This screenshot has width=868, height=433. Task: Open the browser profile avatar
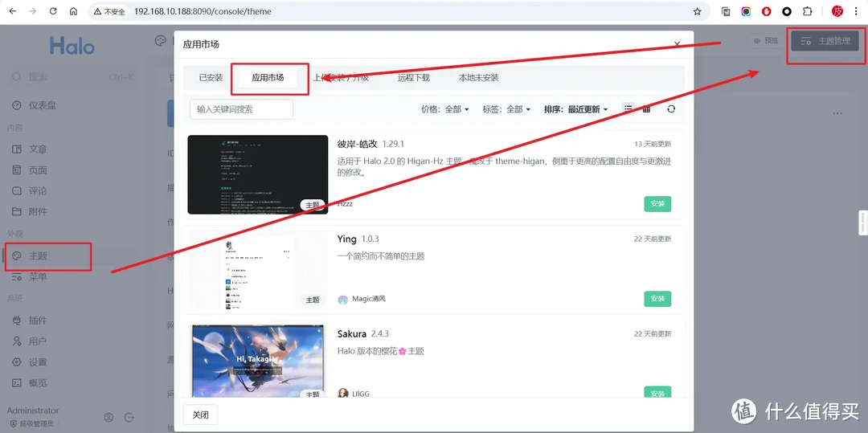pos(837,11)
